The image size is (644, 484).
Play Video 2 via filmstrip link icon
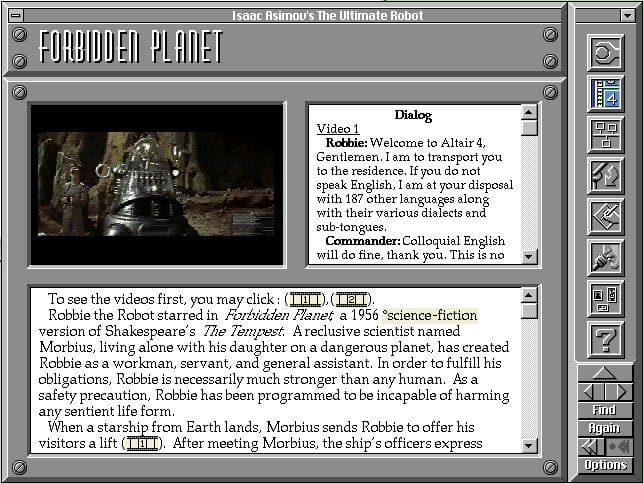pos(351,300)
